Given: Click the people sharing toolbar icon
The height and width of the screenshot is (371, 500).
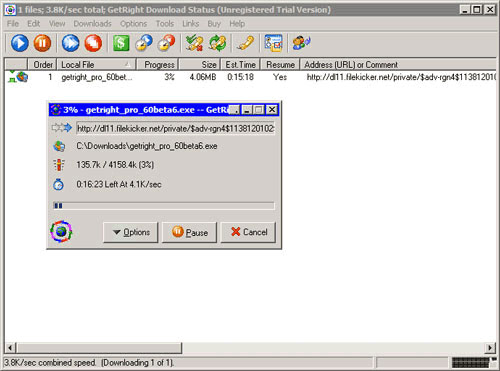Looking at the screenshot, I should coord(301,43).
